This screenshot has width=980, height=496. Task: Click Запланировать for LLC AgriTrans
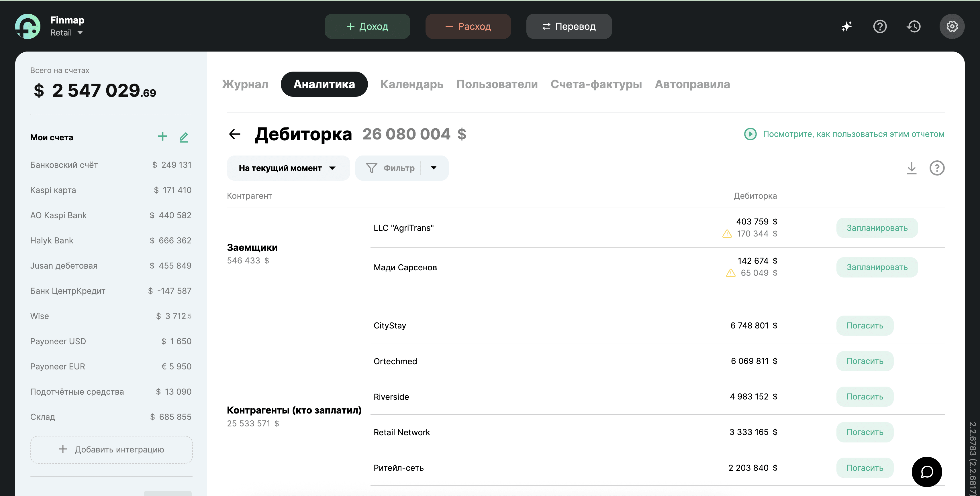pyautogui.click(x=877, y=228)
